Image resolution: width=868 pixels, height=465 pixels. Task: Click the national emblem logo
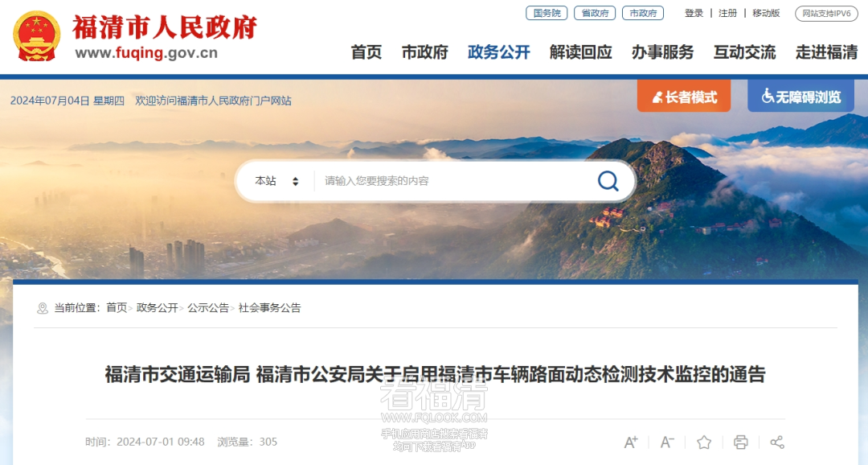(x=36, y=36)
